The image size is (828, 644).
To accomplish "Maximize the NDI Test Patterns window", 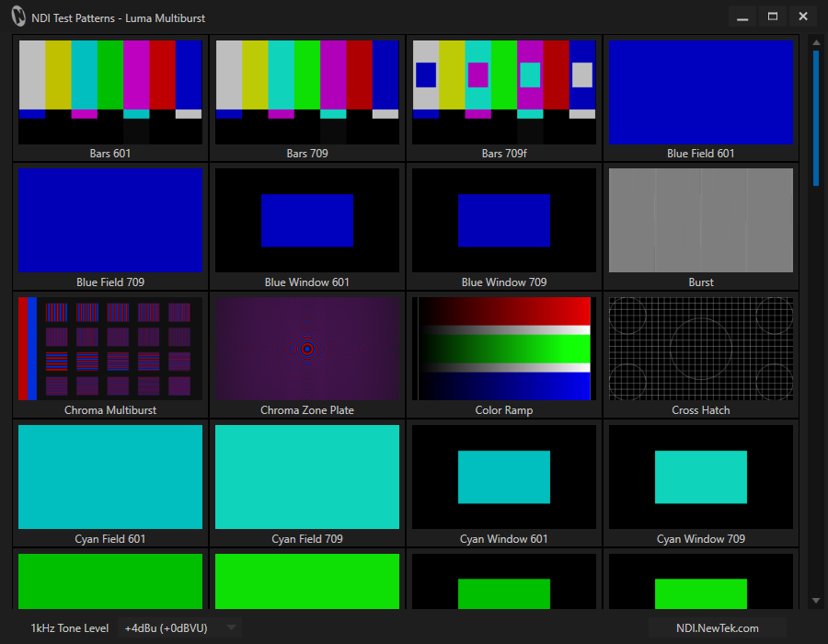I will click(x=773, y=17).
